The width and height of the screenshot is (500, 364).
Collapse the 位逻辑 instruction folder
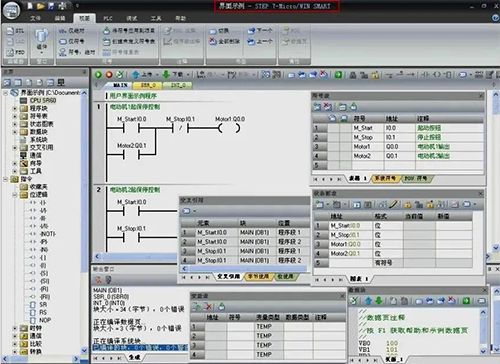tap(15, 195)
